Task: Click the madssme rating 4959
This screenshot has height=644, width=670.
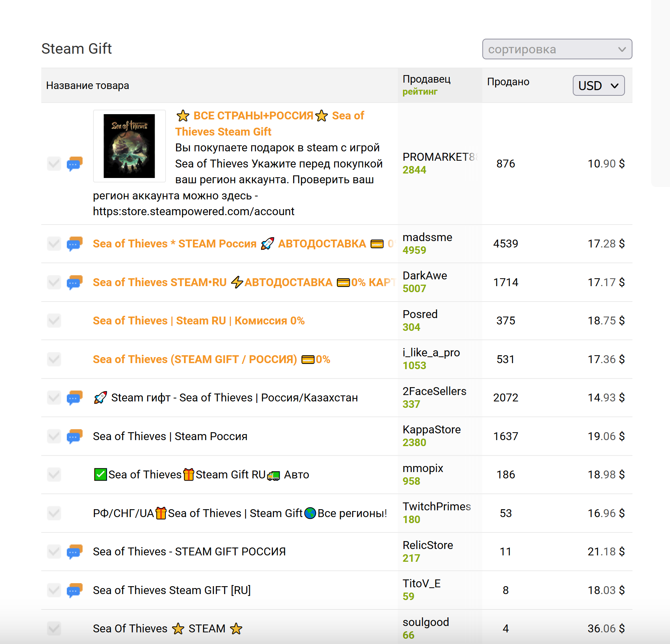Action: tap(414, 250)
